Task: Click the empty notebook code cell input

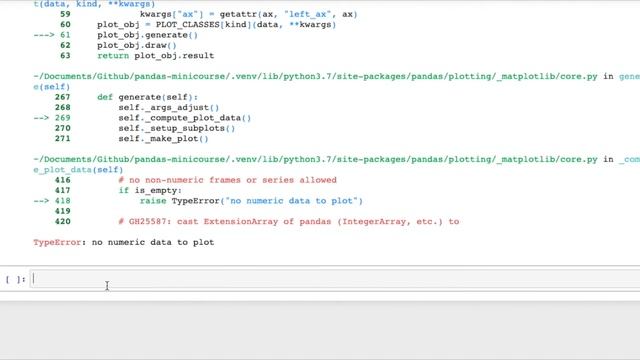Action: coord(336,280)
